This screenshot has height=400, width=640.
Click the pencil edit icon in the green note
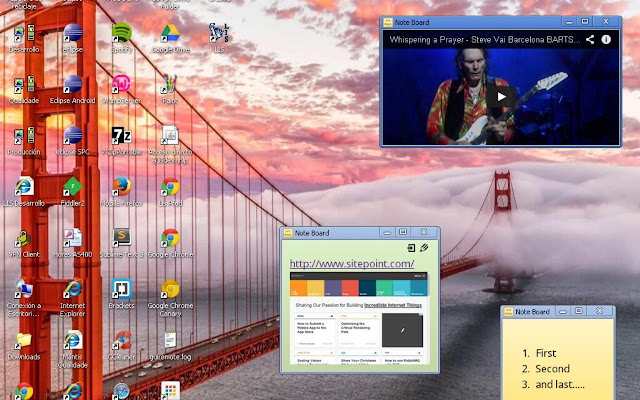tap(424, 247)
